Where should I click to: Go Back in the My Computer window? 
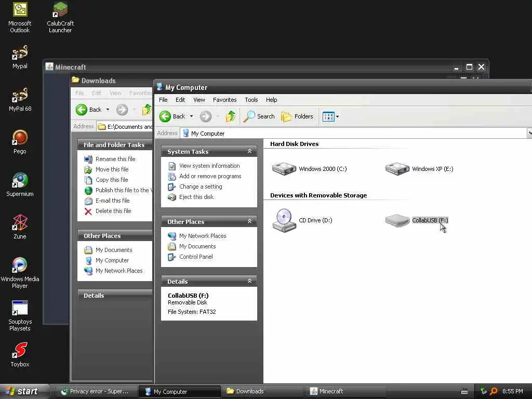coord(172,116)
